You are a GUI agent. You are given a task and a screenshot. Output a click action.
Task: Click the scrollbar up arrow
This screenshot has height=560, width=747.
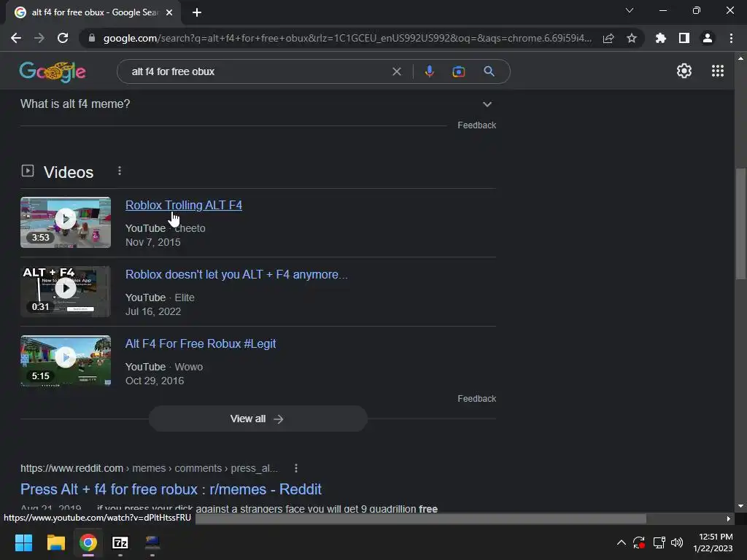pos(740,58)
